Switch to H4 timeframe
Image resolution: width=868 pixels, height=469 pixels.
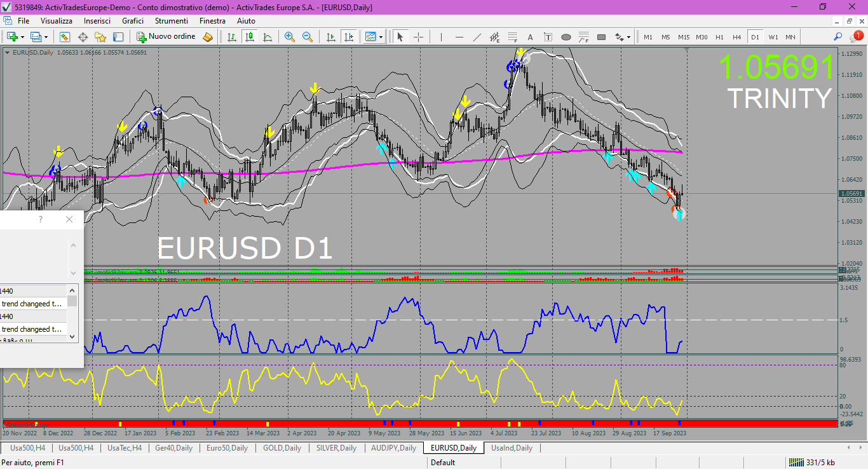click(737, 37)
